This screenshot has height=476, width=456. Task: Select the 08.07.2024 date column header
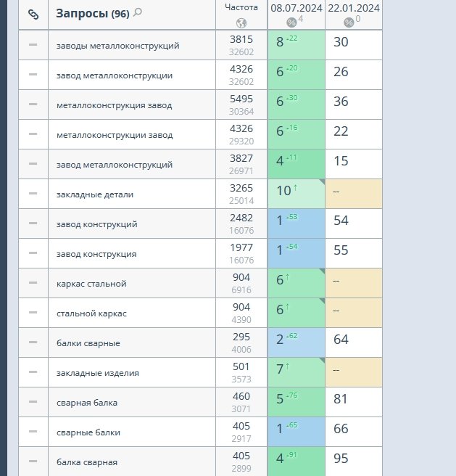pos(295,8)
